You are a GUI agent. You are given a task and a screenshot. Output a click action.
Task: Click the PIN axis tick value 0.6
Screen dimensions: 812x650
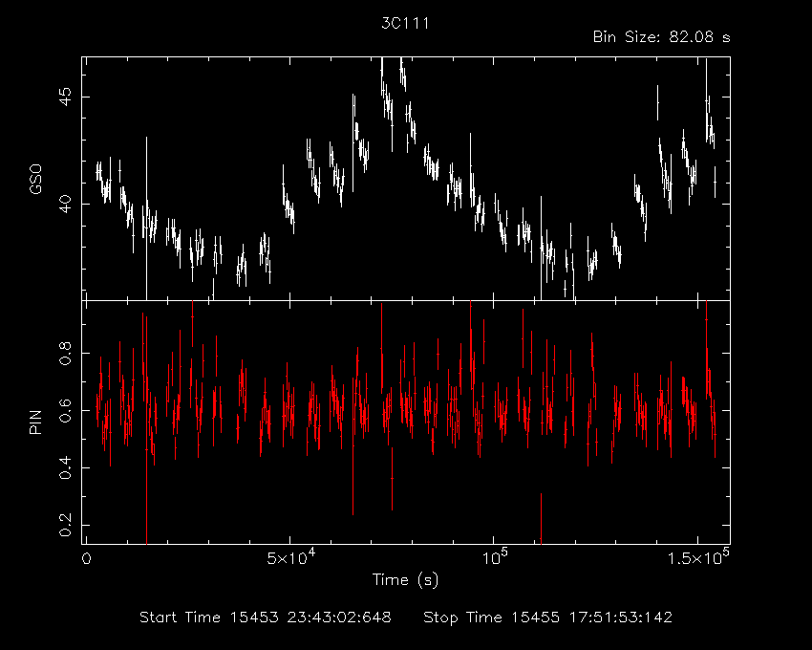65,410
